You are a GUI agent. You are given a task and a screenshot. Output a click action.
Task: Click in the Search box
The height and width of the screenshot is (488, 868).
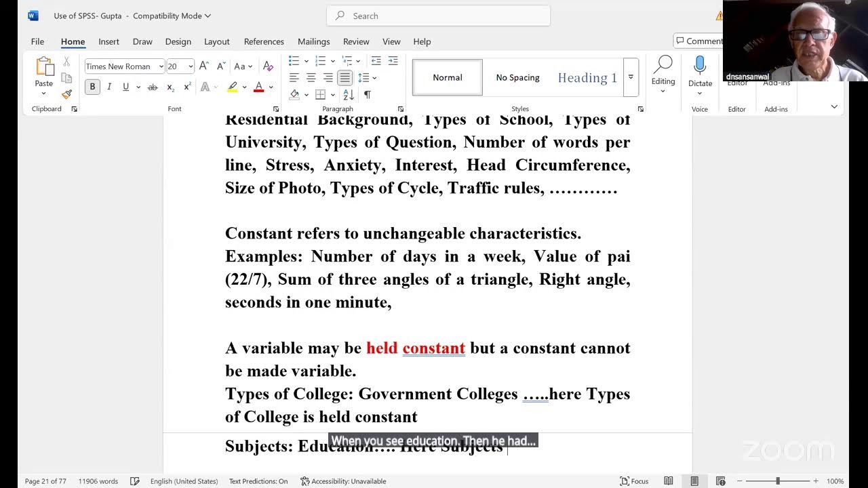438,16
